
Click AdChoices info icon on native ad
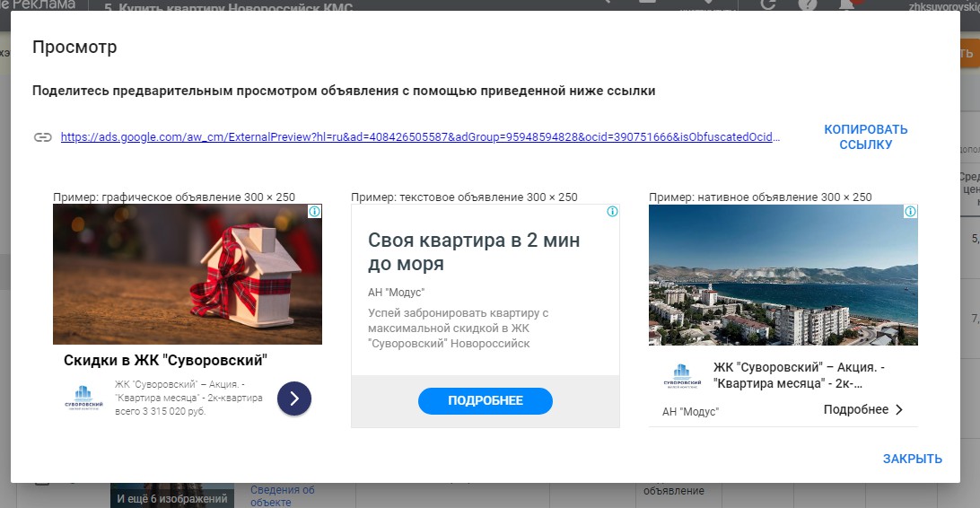(x=911, y=211)
